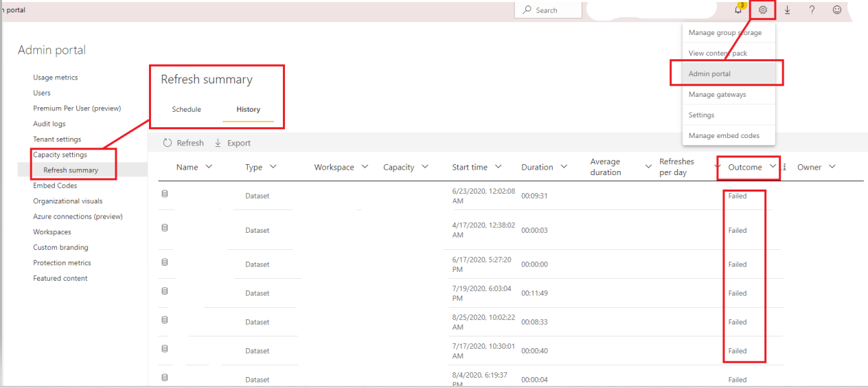Click dataset icon for 7/19/2020 row
This screenshot has height=388, width=868.
pyautogui.click(x=164, y=291)
